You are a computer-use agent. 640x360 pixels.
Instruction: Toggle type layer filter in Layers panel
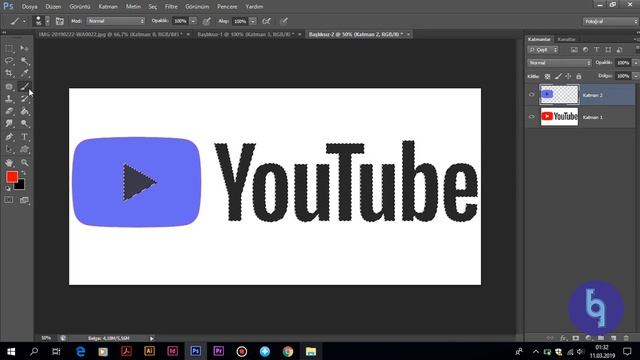(597, 50)
